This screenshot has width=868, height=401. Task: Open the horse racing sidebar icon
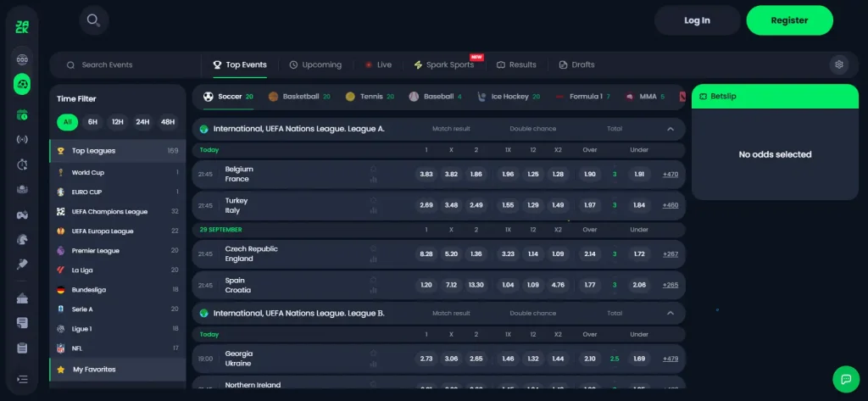[x=22, y=240]
